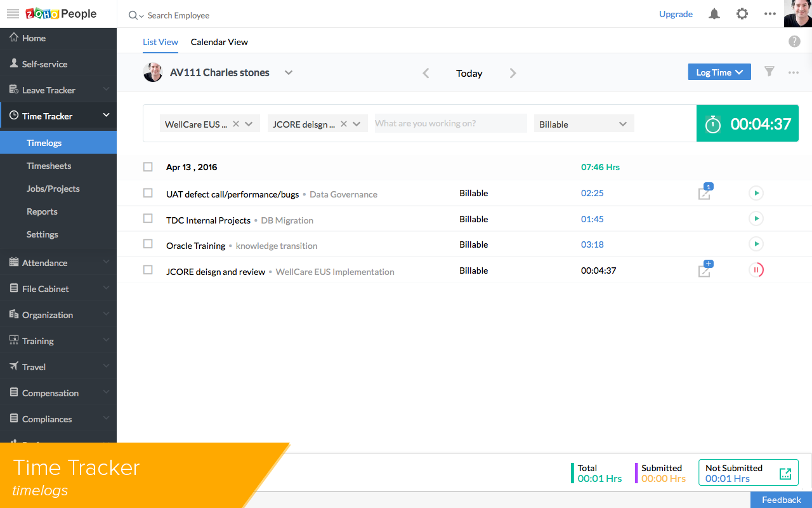Screen dimensions: 812x508
Task: Check the Apr 13, 2016 select-all checkbox
Action: pyautogui.click(x=148, y=167)
